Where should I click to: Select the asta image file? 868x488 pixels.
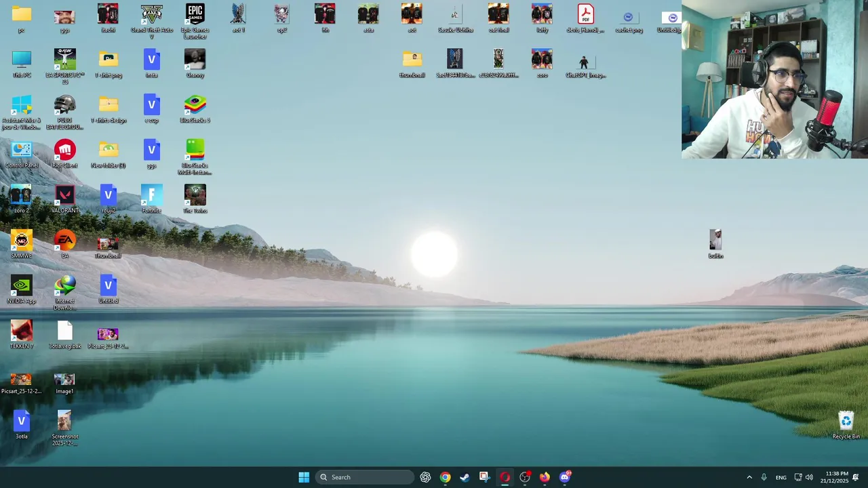[x=368, y=18]
